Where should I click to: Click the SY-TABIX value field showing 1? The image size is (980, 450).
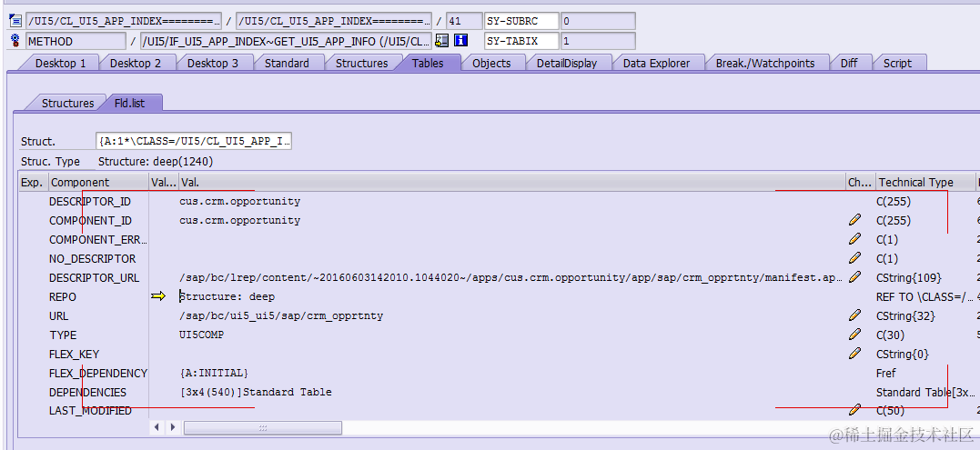[x=598, y=41]
